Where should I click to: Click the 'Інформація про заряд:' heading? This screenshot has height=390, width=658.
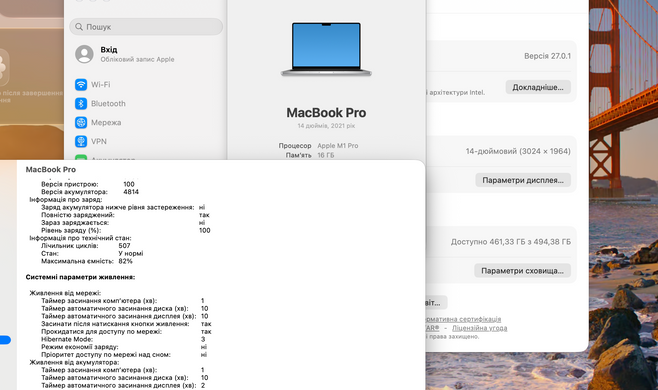pyautogui.click(x=65, y=199)
